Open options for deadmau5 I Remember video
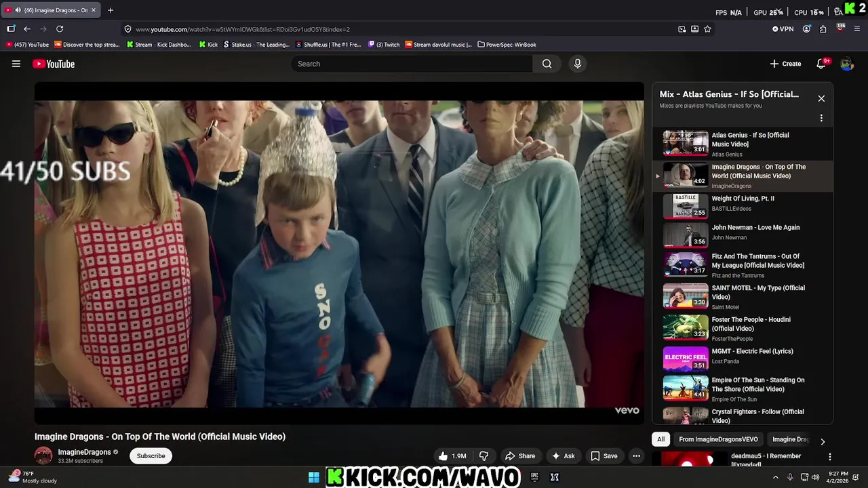The image size is (868, 488). (829, 457)
